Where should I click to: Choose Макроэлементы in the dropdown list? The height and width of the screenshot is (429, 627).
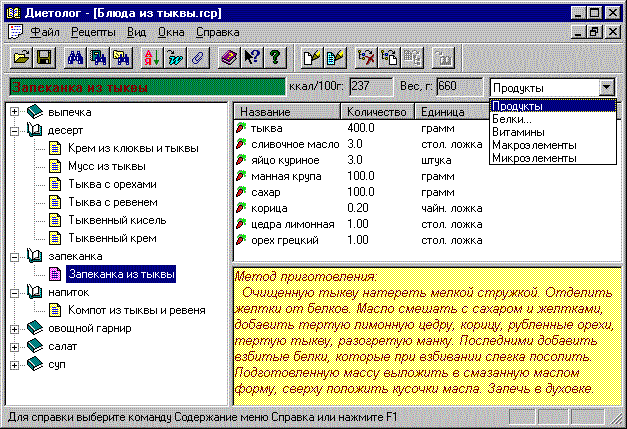point(553,145)
